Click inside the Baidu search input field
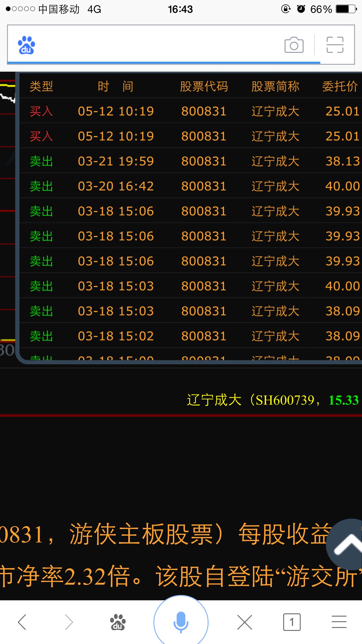Viewport: 362px width, 644px height. tap(157, 45)
